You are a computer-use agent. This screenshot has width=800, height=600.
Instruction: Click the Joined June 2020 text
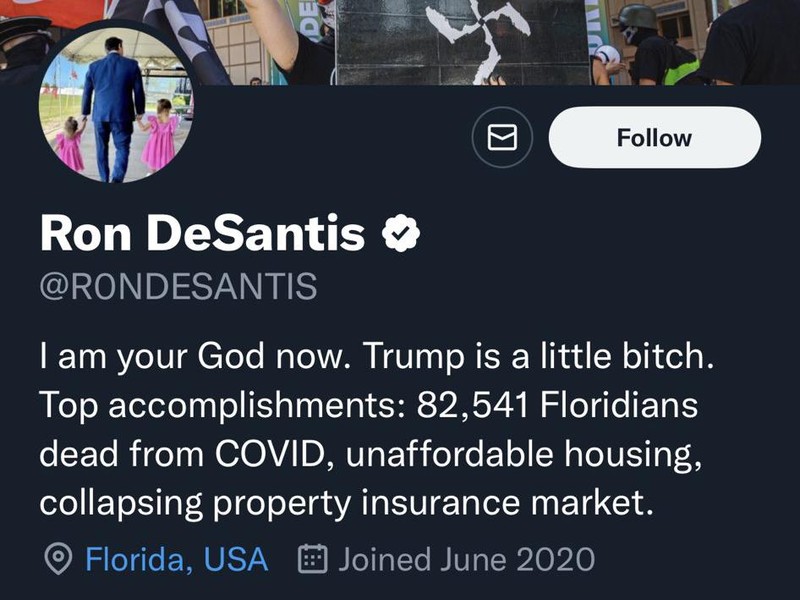click(466, 559)
